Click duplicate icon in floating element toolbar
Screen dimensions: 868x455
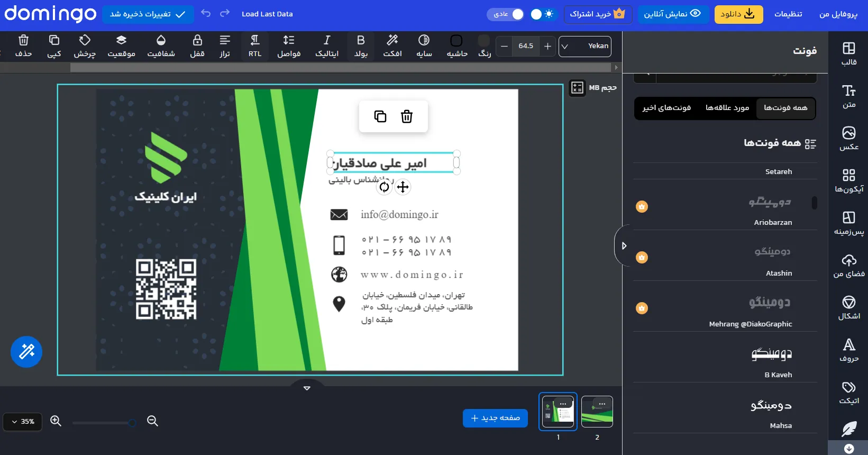pyautogui.click(x=380, y=116)
